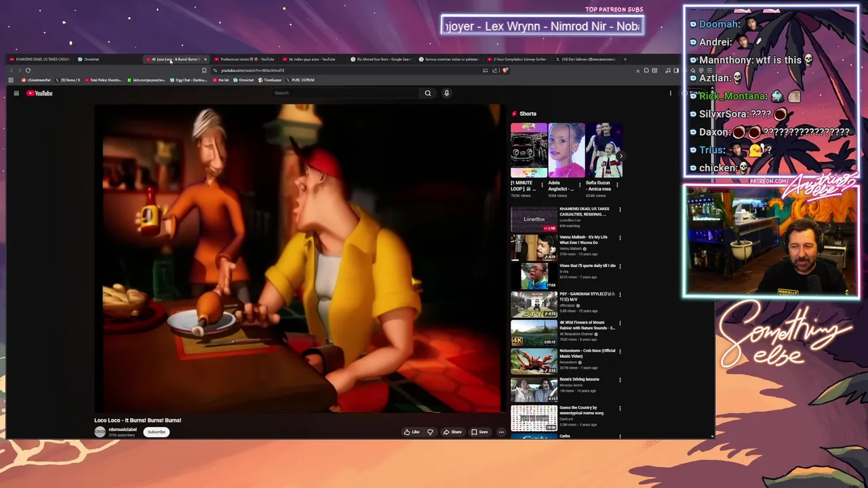Viewport: 868px width, 488px height.
Task: Switch to the KHAMENEI DEAD browser tab
Action: click(40, 59)
